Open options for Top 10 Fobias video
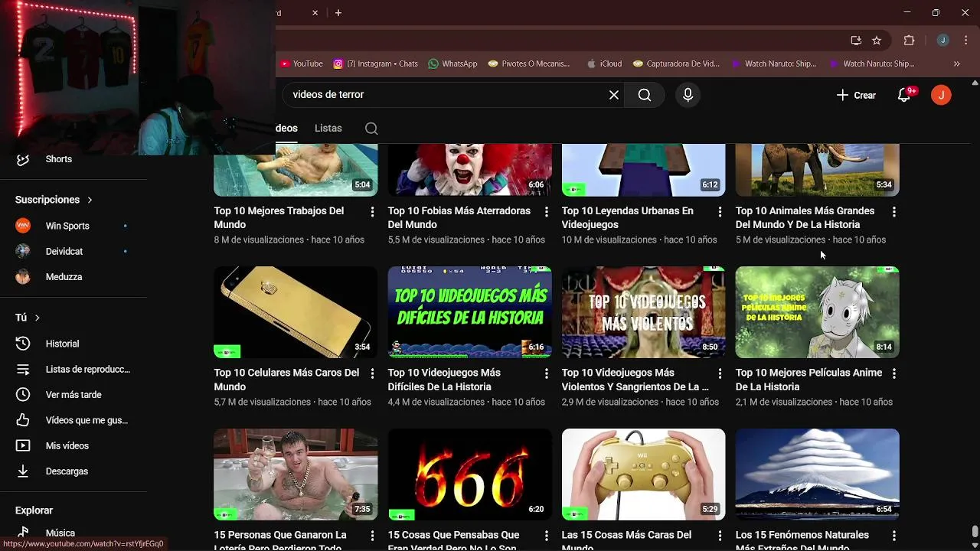This screenshot has height=551, width=980. [x=547, y=211]
